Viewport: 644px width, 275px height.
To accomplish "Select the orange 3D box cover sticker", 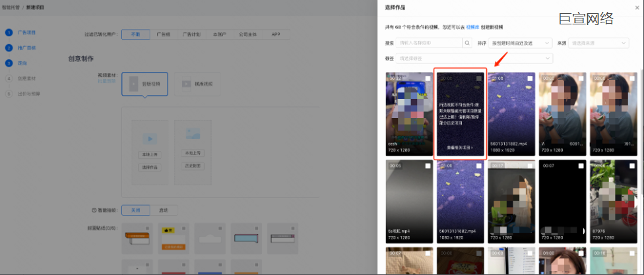I will 137,239.
